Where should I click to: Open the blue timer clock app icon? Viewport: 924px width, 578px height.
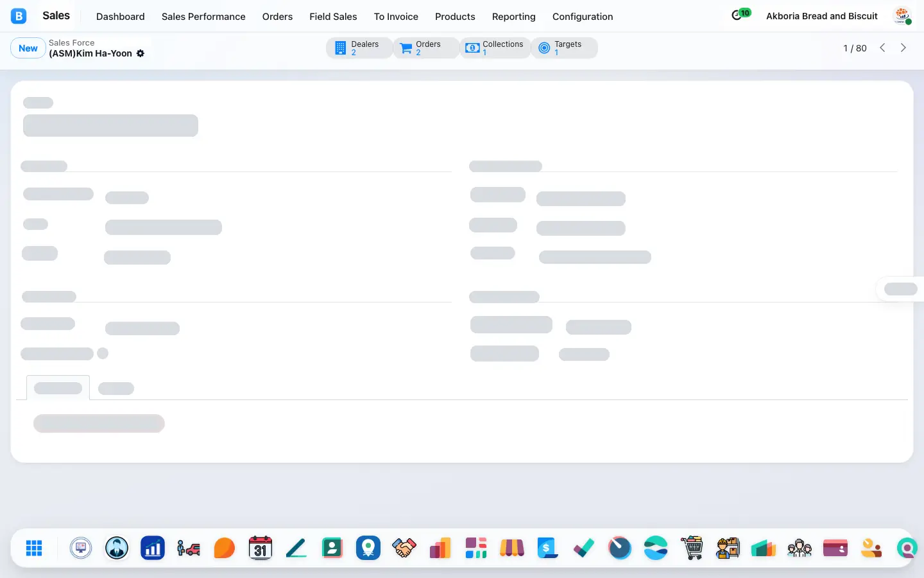(620, 548)
